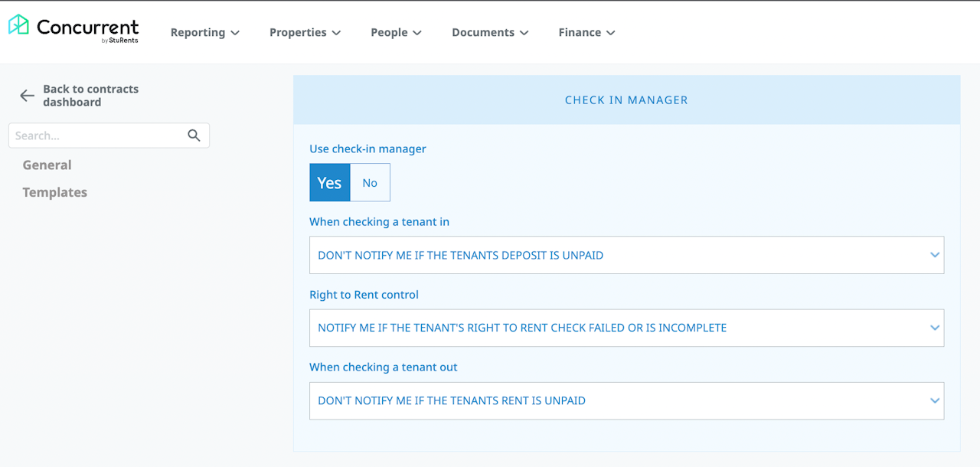Click the back arrow icon

27,96
